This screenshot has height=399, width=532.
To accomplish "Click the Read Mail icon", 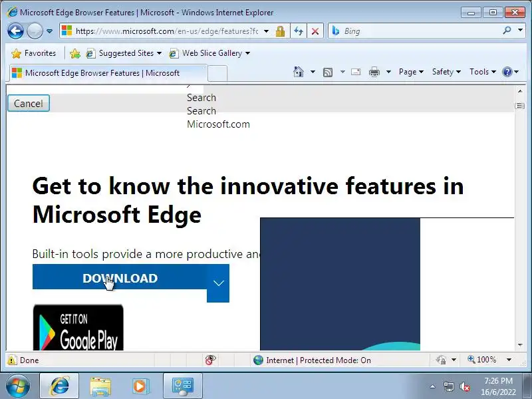I will pos(356,72).
